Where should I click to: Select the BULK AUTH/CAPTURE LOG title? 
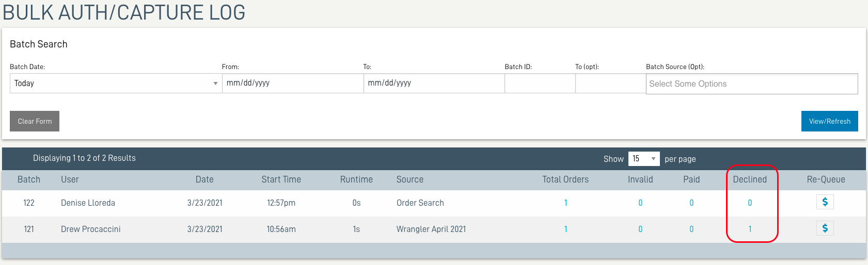coord(124,12)
